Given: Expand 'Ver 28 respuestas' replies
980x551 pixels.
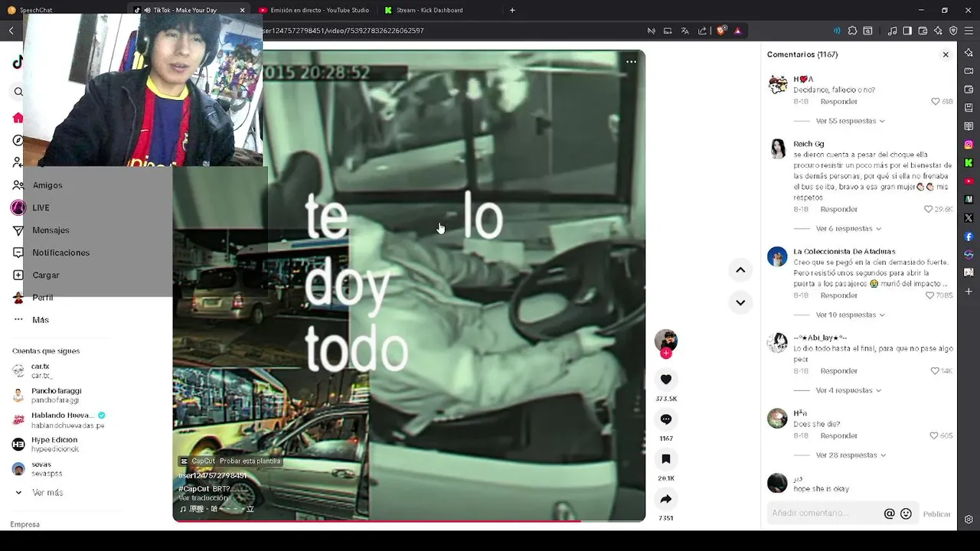Looking at the screenshot, I should pos(850,455).
